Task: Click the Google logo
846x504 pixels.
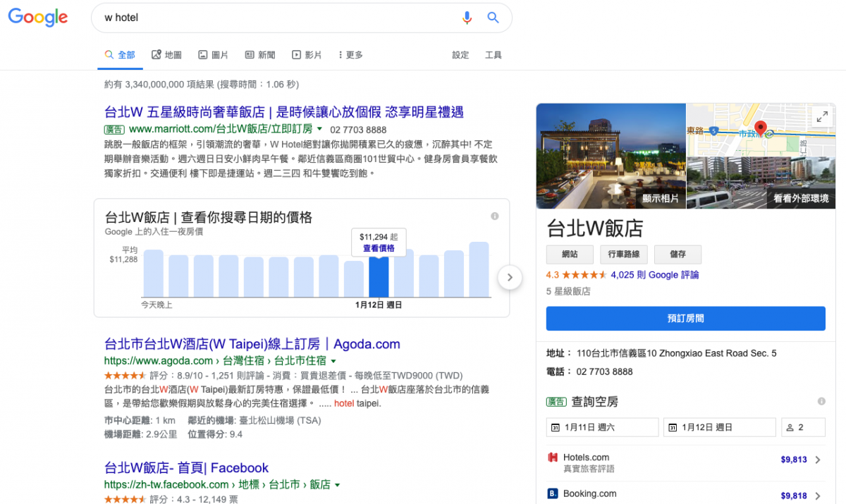Action: click(x=38, y=18)
